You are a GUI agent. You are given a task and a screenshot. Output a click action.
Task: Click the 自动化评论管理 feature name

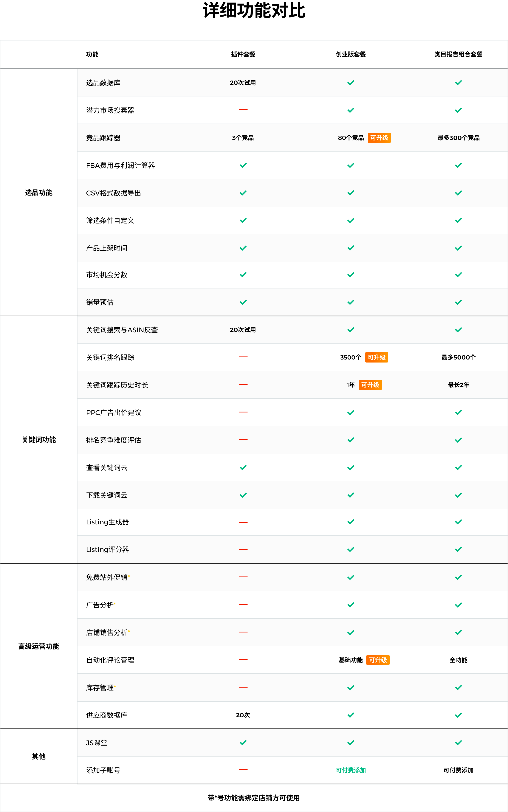(x=110, y=660)
